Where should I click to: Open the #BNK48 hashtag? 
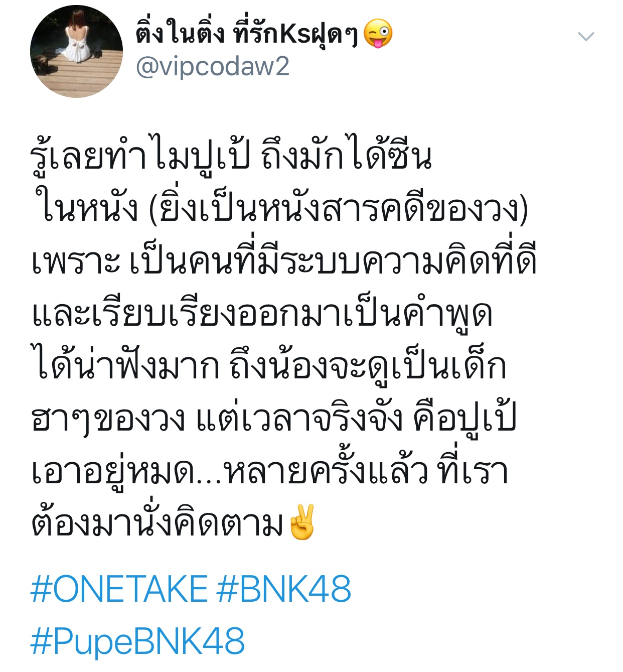tap(284, 589)
